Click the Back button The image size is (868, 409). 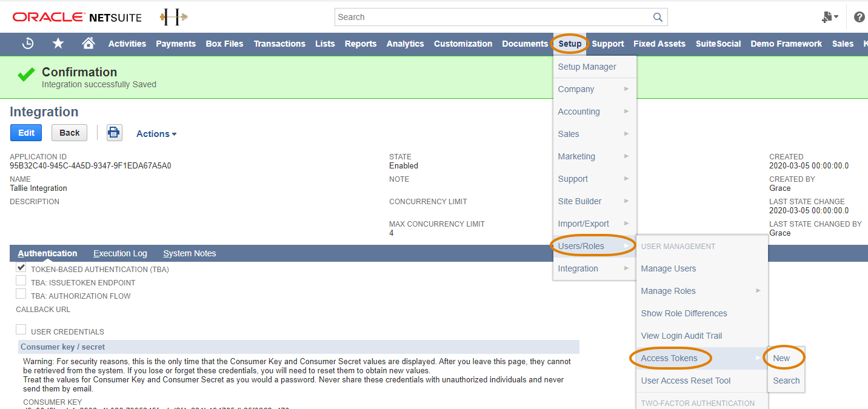click(x=70, y=133)
